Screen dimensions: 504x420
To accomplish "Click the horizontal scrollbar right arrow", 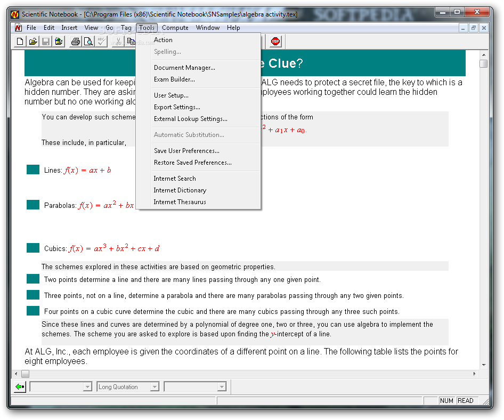I will point(474,374).
